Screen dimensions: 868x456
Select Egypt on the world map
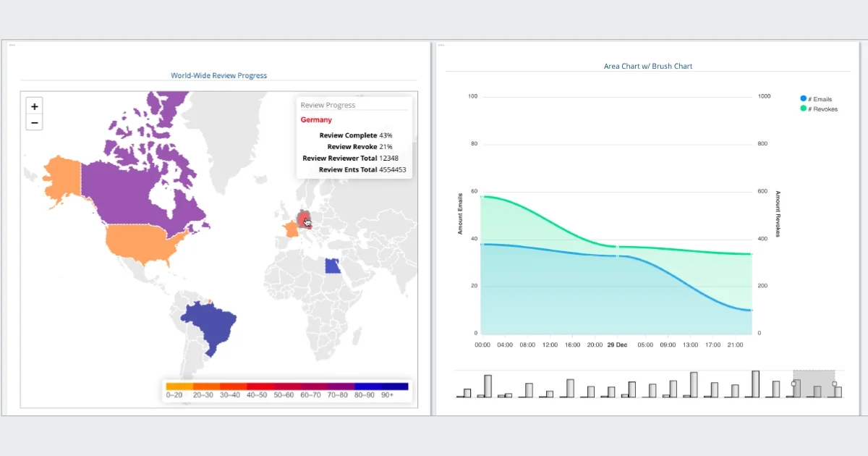click(x=333, y=266)
